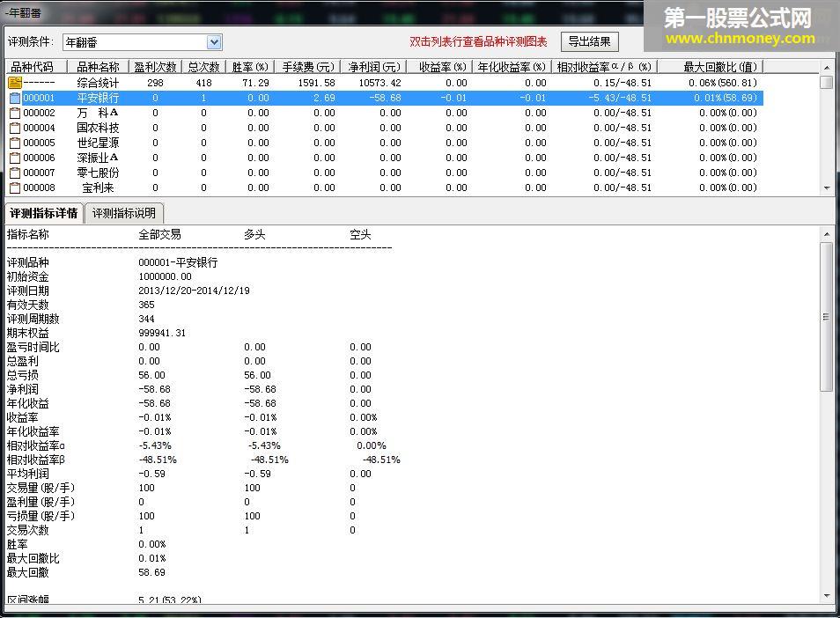The height and width of the screenshot is (618, 840).
Task: Select the 平安银行 row
Action: point(384,98)
